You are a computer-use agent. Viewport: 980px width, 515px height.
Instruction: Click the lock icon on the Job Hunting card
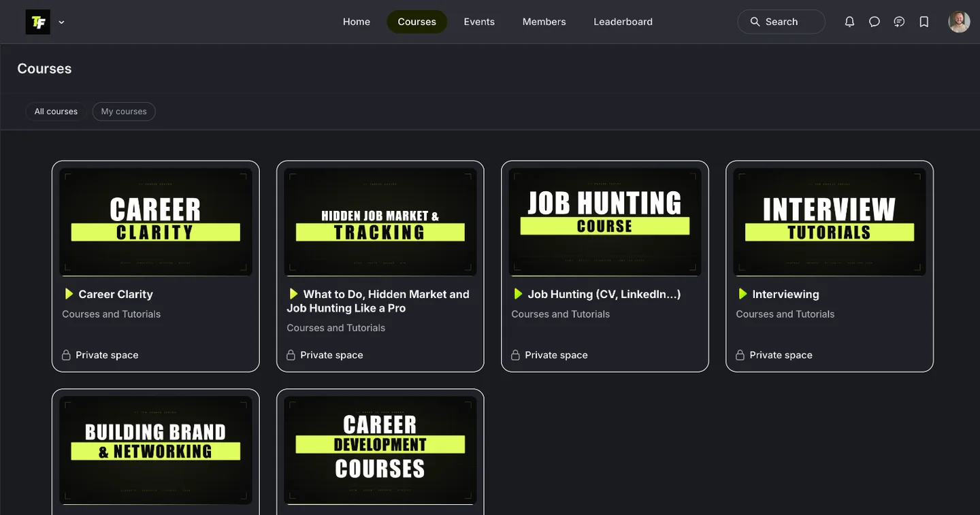(515, 355)
